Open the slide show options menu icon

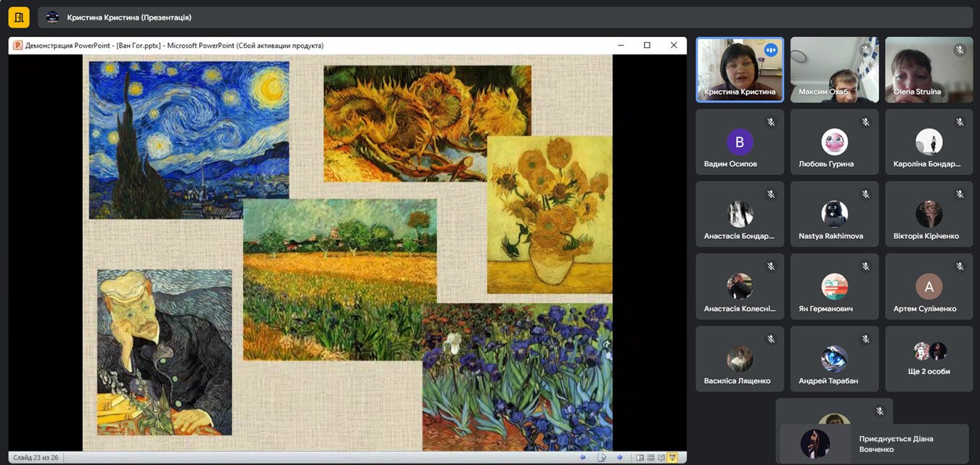pos(601,458)
